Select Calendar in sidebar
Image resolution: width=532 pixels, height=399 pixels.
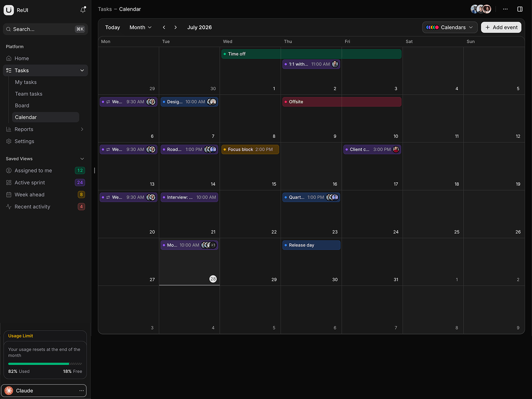(x=46, y=117)
